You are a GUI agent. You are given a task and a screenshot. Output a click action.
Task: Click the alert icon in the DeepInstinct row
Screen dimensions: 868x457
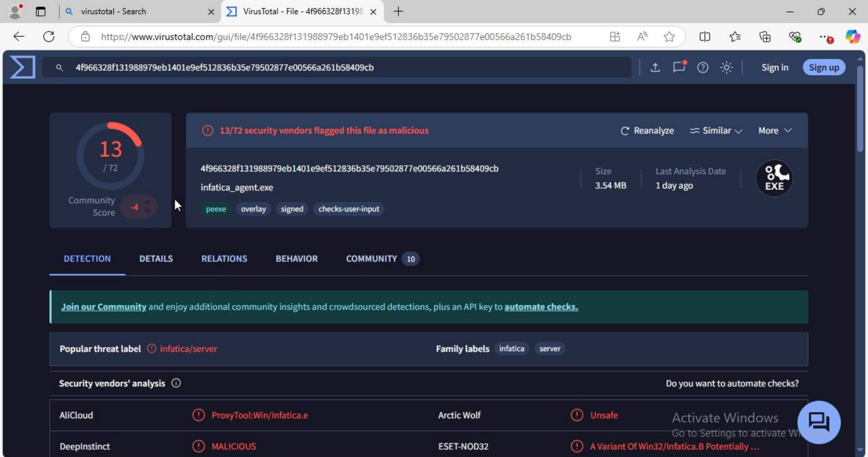[198, 446]
